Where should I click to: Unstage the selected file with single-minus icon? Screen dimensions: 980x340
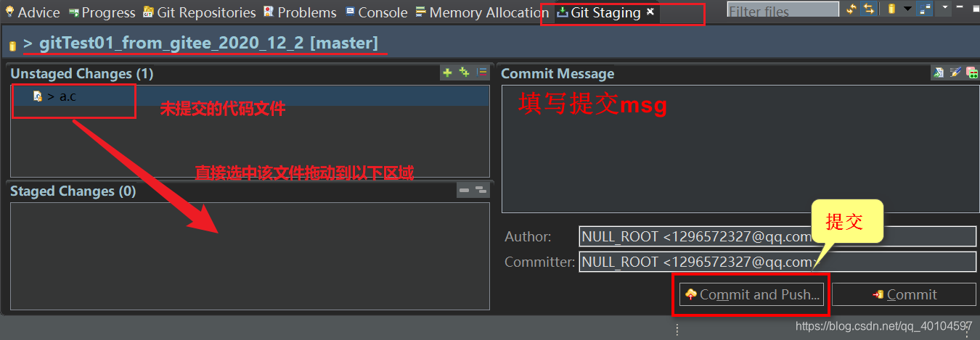(x=465, y=191)
